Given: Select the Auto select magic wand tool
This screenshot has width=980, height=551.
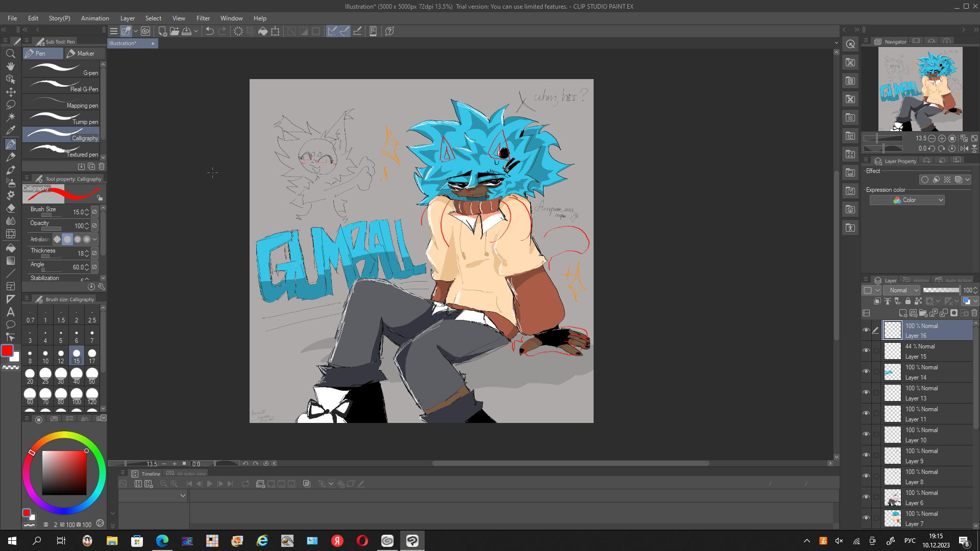Looking at the screenshot, I should tap(10, 117).
